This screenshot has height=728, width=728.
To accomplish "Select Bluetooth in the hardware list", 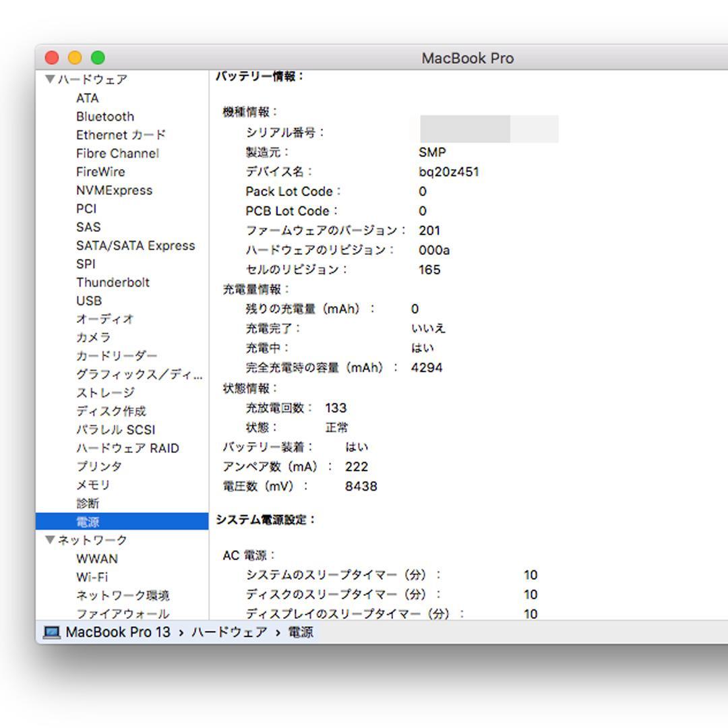I will pyautogui.click(x=105, y=117).
